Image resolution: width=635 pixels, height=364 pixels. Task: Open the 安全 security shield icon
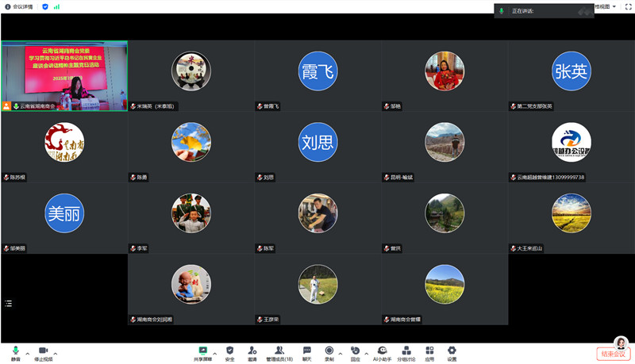(x=229, y=352)
